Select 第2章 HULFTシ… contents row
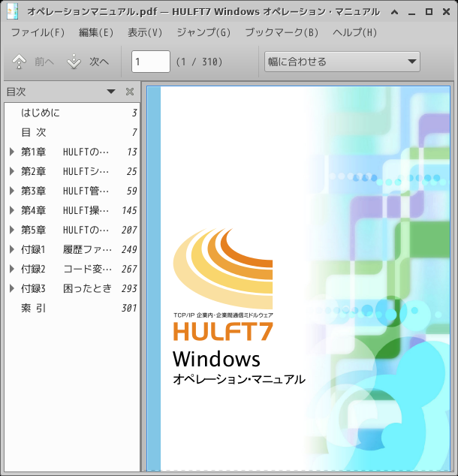Screen dimensions: 458x476 click(x=72, y=171)
